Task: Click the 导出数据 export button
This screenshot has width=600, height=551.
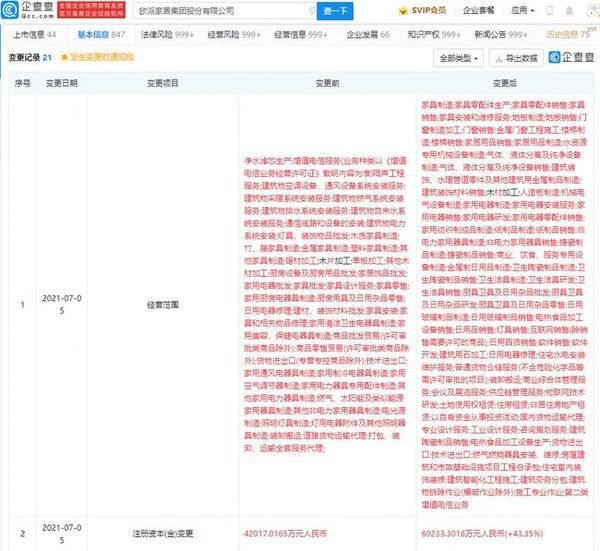Action: click(x=514, y=59)
